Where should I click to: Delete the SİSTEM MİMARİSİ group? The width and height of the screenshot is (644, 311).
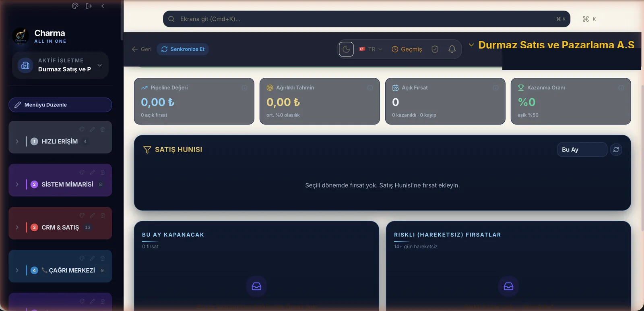click(x=103, y=172)
